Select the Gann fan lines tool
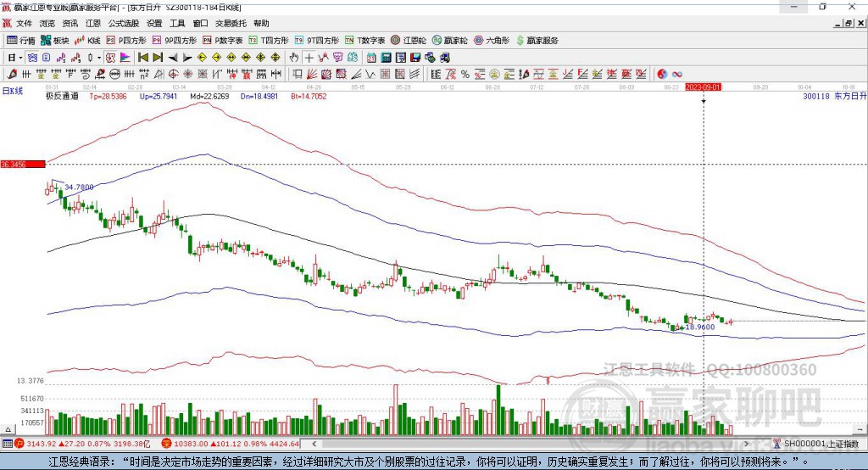Viewport: 868px width, 470px height. point(312,74)
